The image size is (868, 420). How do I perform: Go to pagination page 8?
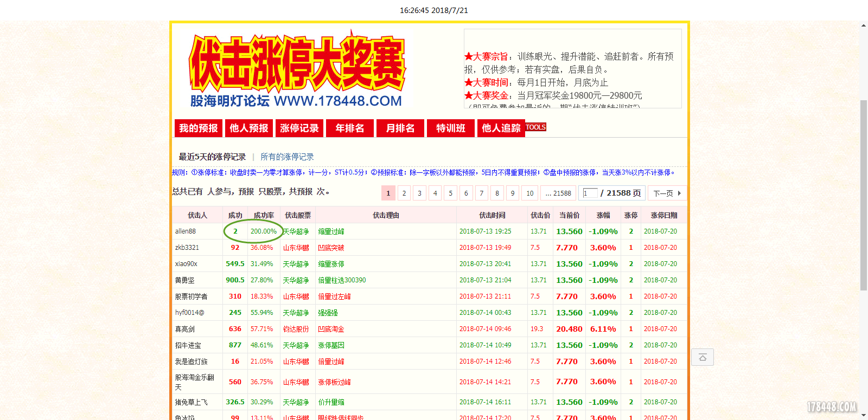click(x=497, y=193)
